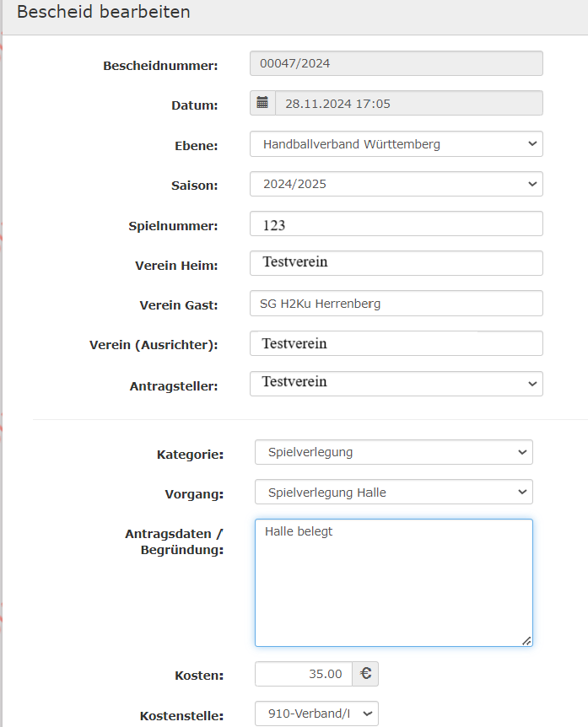The image size is (588, 727).
Task: Change the Kategorie selection from Spielverlegung
Action: [393, 452]
